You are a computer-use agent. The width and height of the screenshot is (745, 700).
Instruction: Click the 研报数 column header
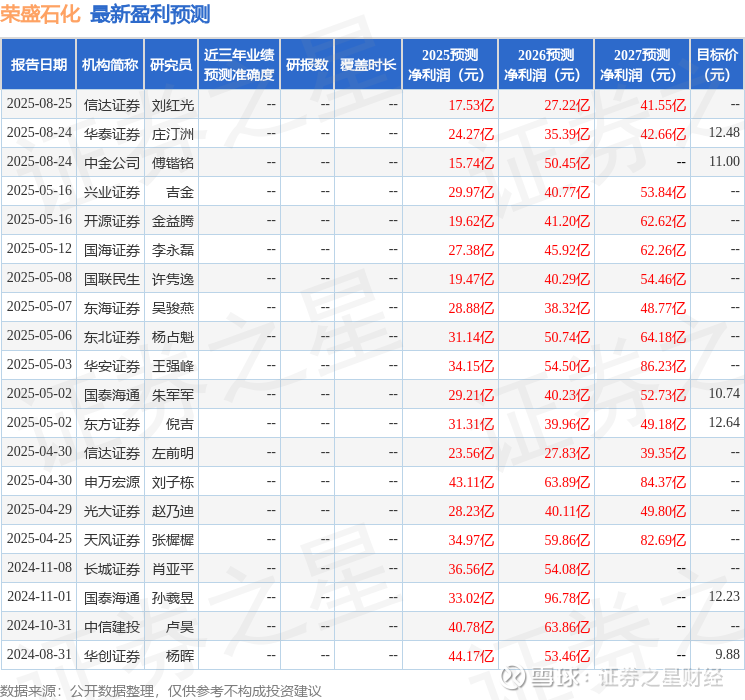pos(307,65)
